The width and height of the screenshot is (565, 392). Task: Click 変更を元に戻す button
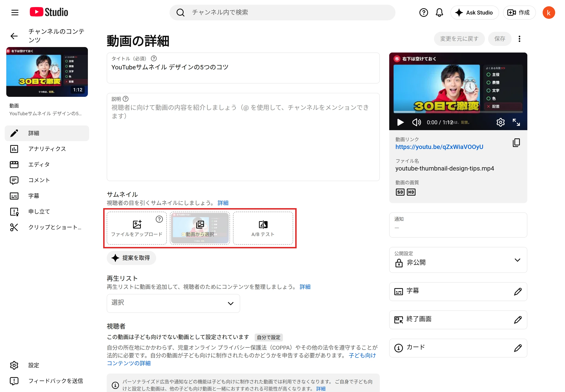pyautogui.click(x=459, y=39)
